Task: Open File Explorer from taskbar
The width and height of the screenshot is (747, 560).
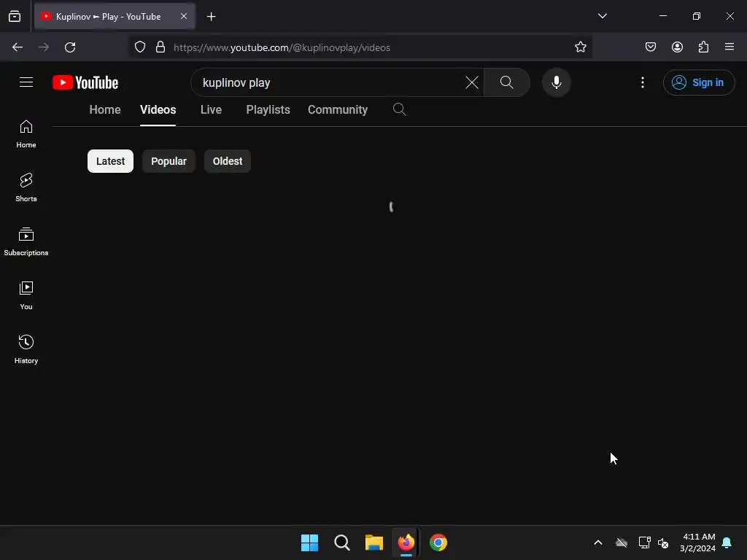Action: 374,542
